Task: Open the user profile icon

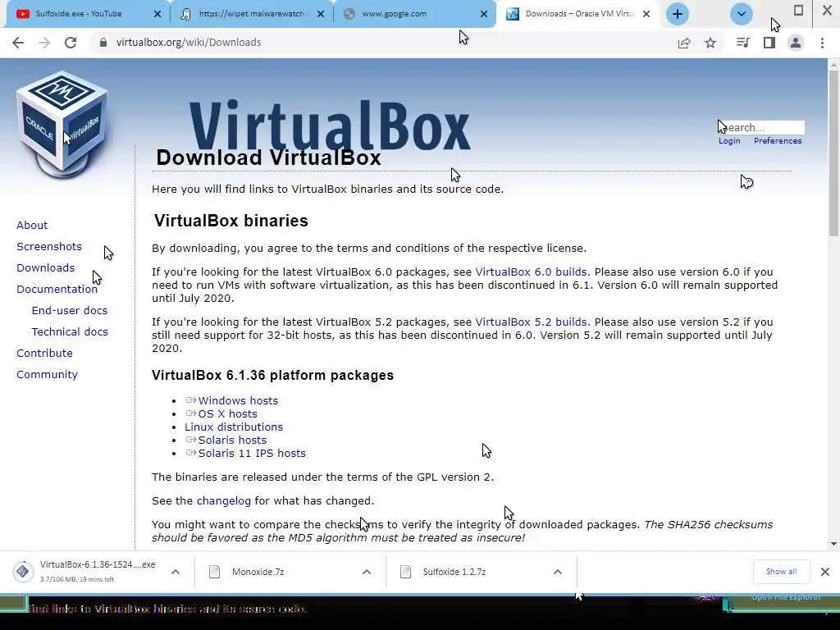Action: [x=796, y=43]
